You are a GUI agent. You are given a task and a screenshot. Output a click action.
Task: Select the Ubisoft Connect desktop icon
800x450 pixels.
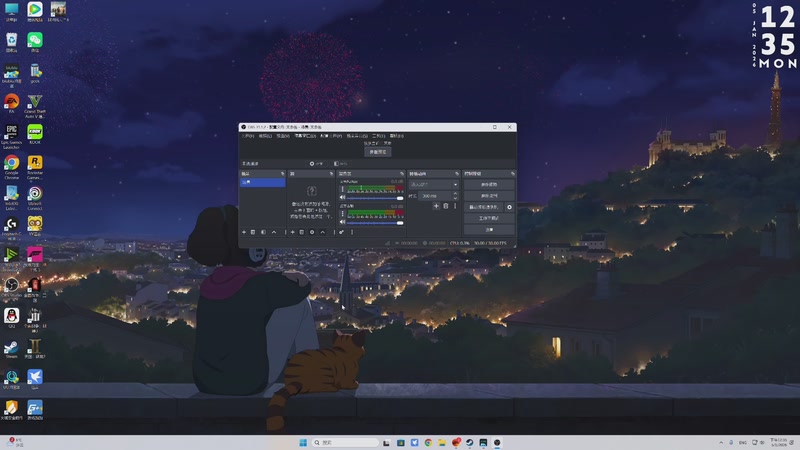(x=35, y=198)
